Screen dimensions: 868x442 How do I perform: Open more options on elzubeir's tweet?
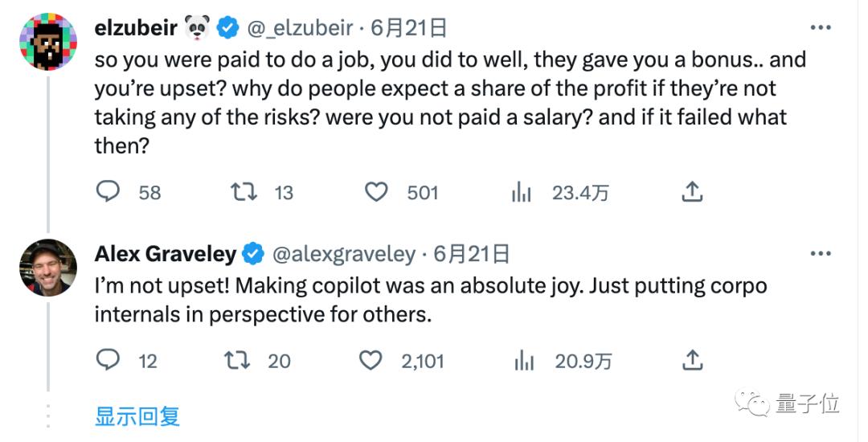click(820, 28)
